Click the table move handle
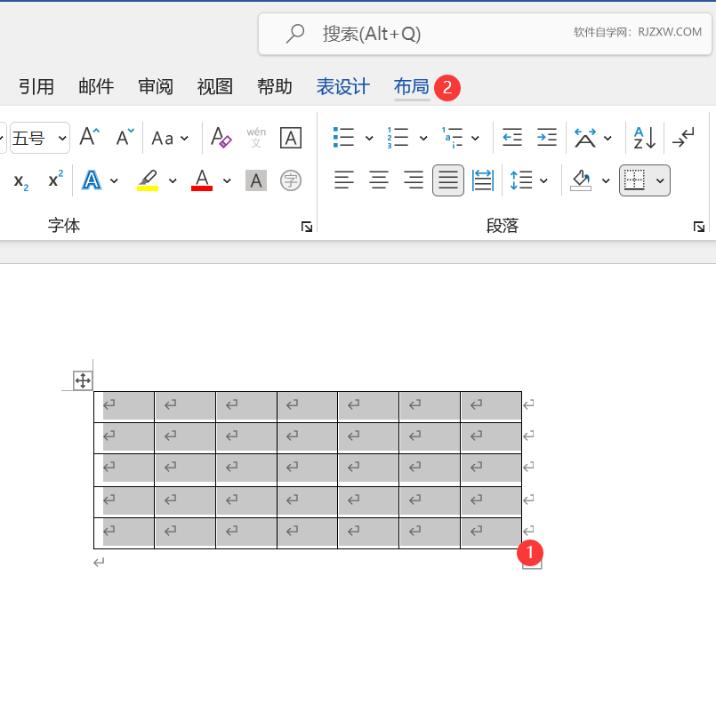The width and height of the screenshot is (716, 728). point(83,380)
